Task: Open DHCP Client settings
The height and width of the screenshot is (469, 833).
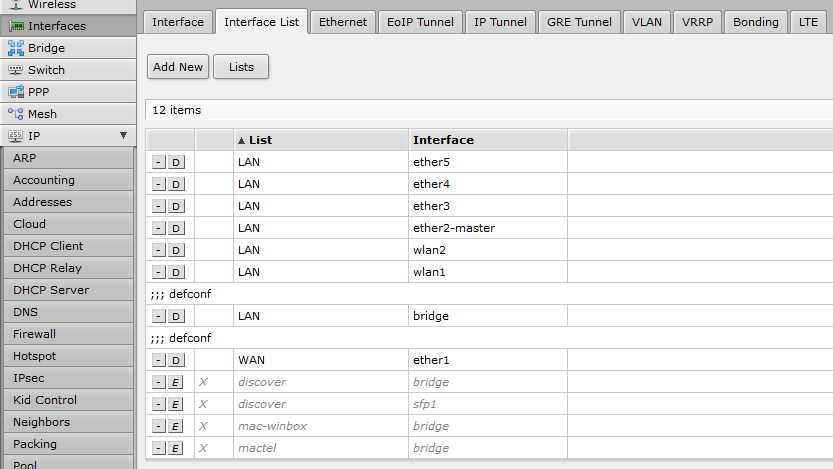Action: click(x=68, y=246)
